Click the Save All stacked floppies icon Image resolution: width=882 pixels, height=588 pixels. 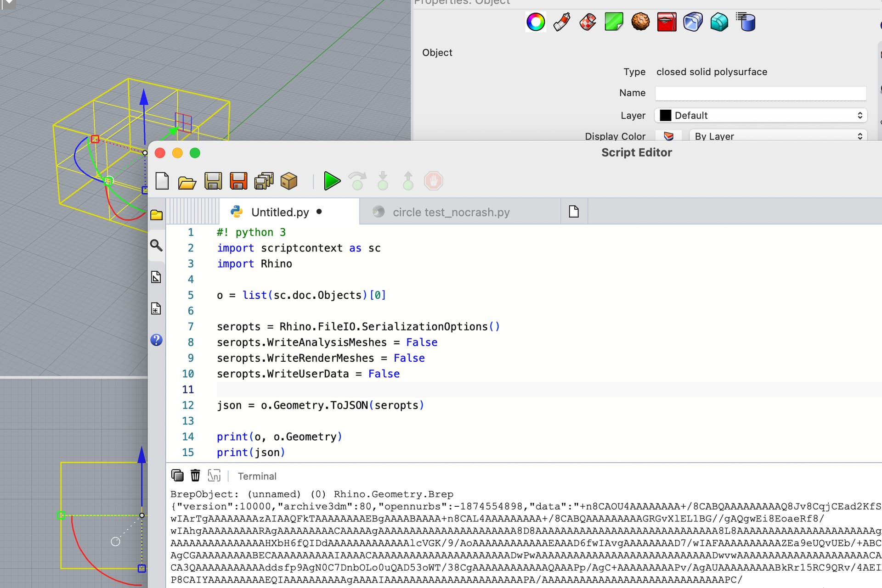(264, 181)
